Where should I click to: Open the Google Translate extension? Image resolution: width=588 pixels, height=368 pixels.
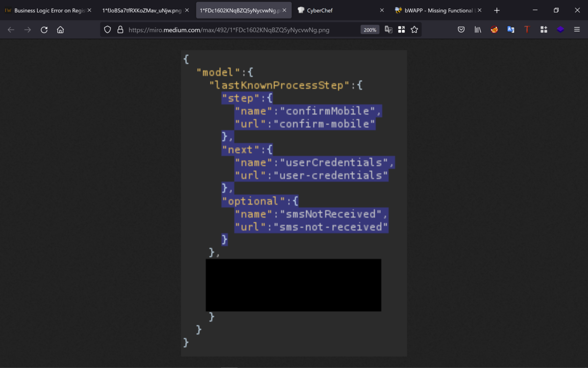coord(511,30)
